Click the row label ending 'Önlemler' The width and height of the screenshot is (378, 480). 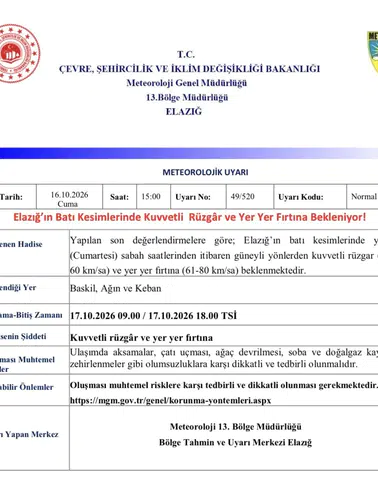pyautogui.click(x=27, y=387)
